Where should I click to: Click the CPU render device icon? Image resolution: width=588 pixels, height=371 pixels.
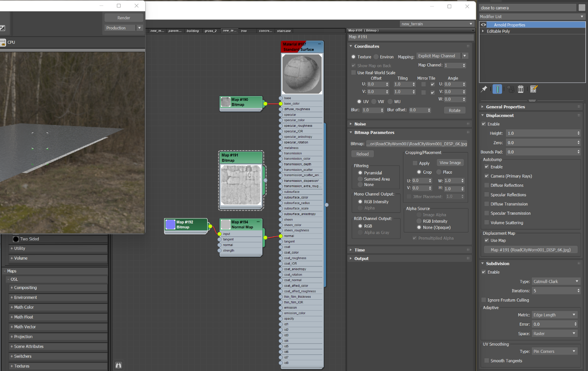(3, 42)
